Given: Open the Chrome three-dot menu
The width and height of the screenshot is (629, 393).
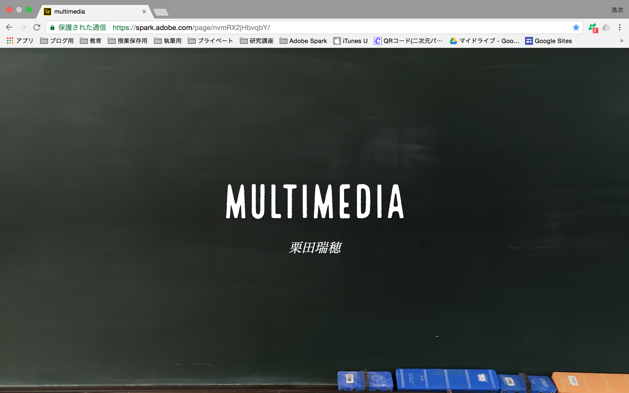Looking at the screenshot, I should [x=620, y=27].
